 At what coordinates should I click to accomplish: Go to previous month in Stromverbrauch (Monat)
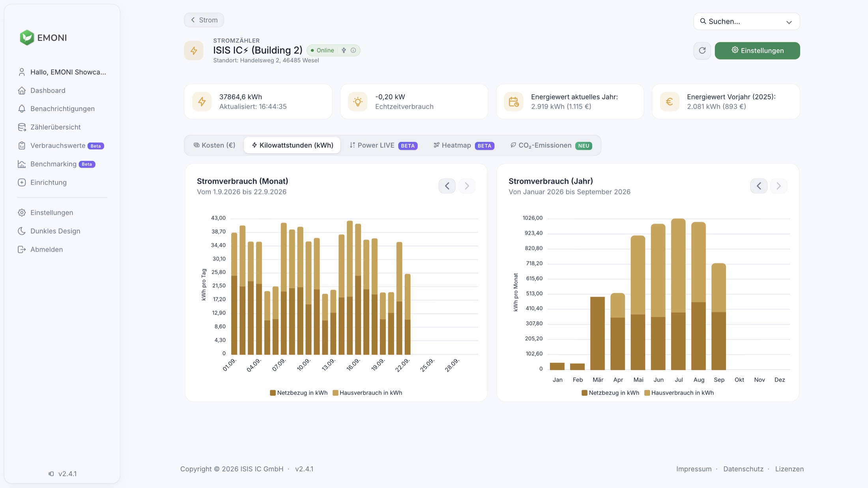coord(447,186)
